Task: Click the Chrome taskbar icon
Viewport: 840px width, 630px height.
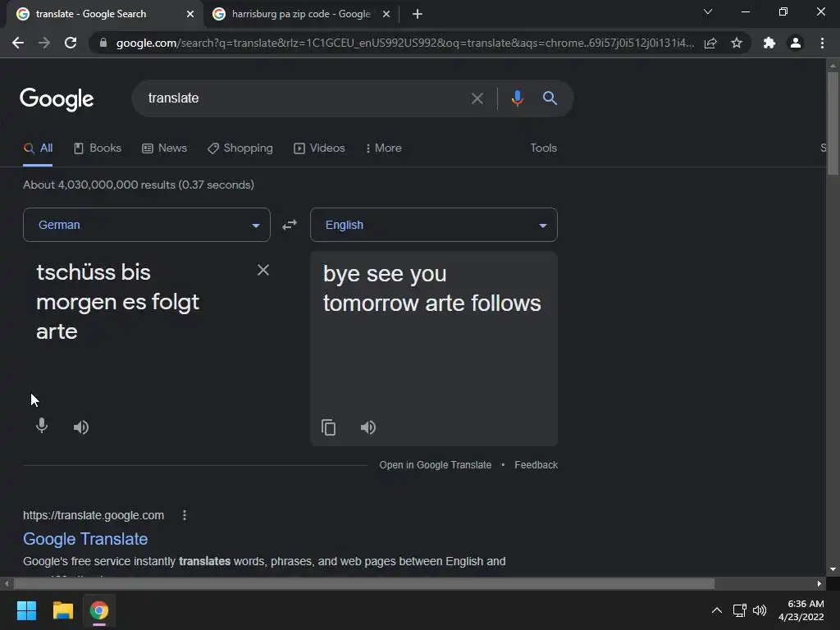Action: [x=99, y=610]
